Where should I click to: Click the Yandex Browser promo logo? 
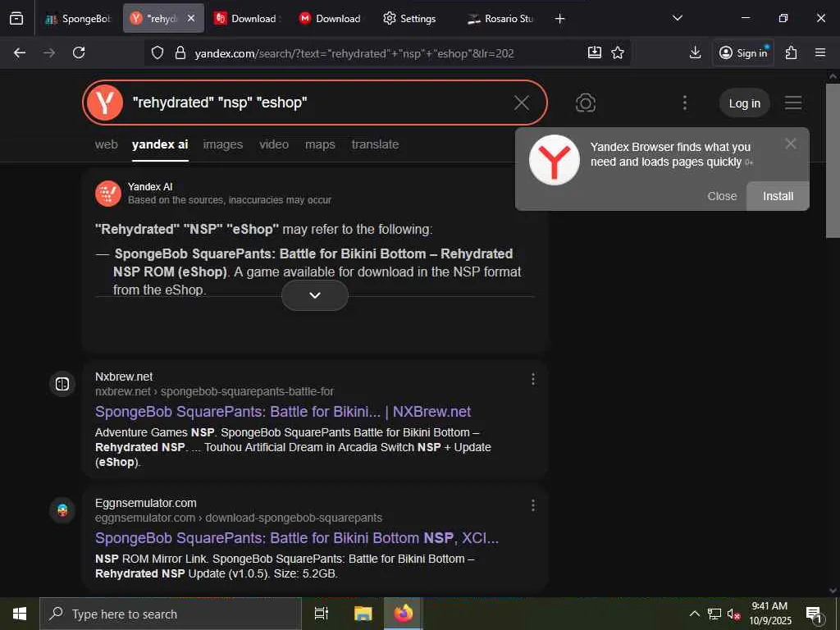pos(555,160)
